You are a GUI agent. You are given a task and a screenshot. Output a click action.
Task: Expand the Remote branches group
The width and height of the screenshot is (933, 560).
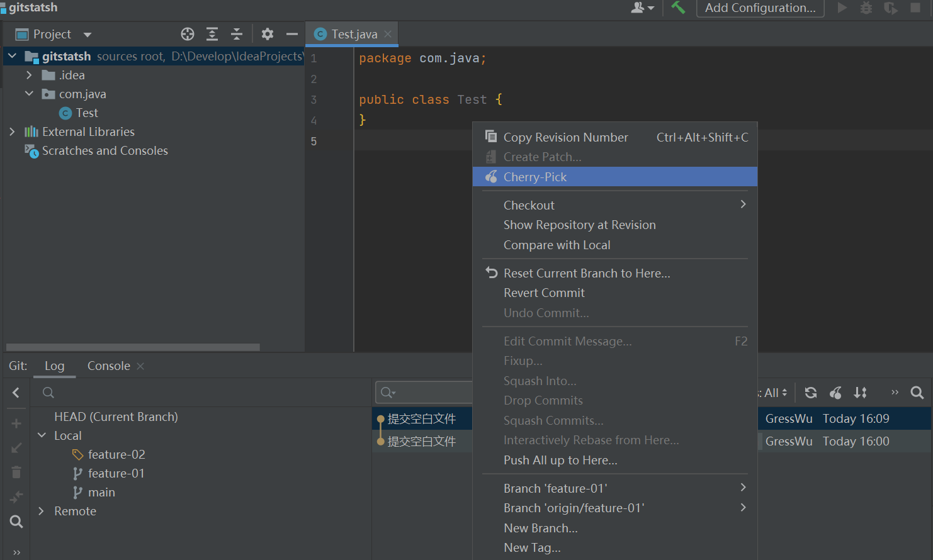pyautogui.click(x=42, y=511)
